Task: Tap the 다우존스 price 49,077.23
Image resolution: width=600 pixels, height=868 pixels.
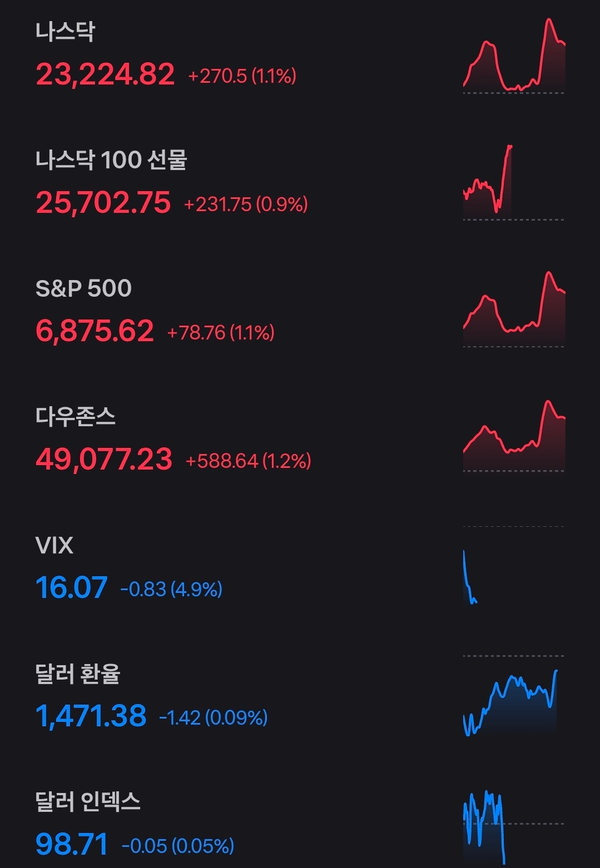Action: (104, 460)
